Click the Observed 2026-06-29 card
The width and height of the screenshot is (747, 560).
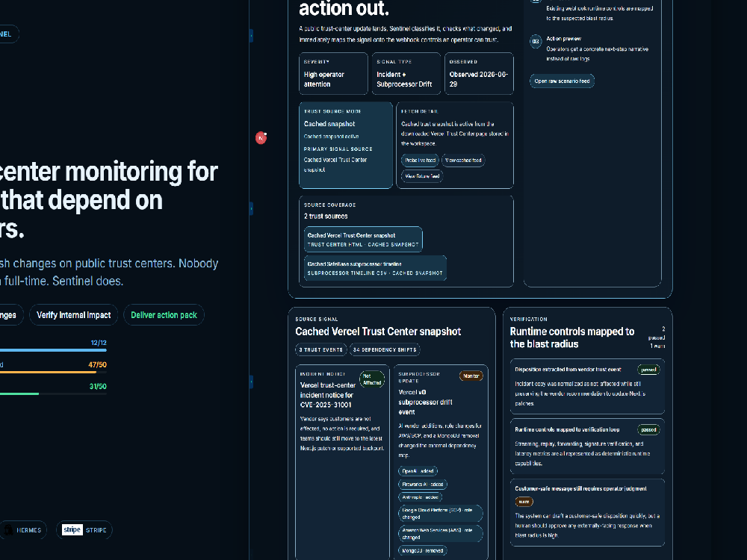click(479, 73)
